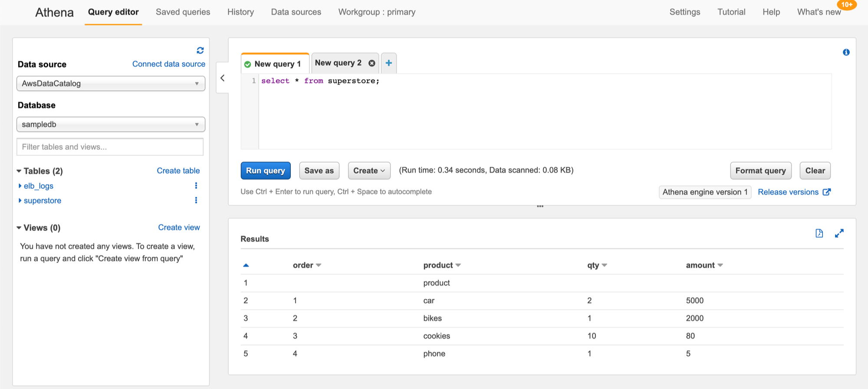
Task: Download the results file
Action: pyautogui.click(x=819, y=233)
